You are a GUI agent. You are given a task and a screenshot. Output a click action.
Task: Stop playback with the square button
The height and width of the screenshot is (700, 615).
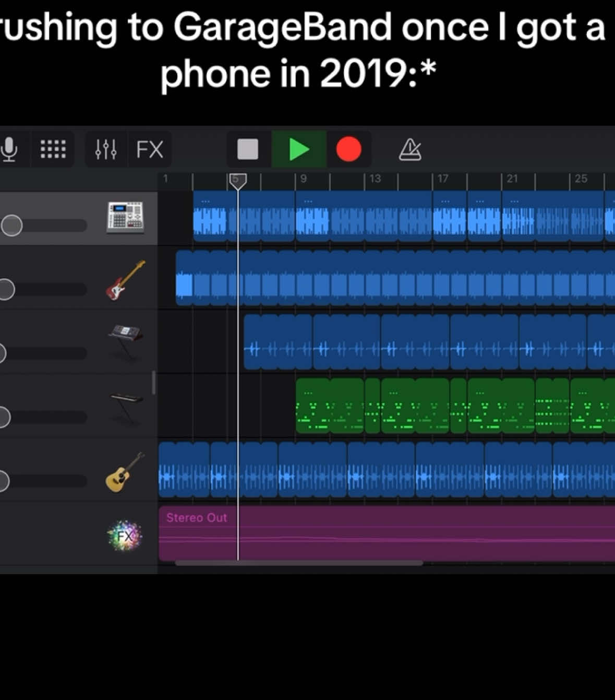248,149
